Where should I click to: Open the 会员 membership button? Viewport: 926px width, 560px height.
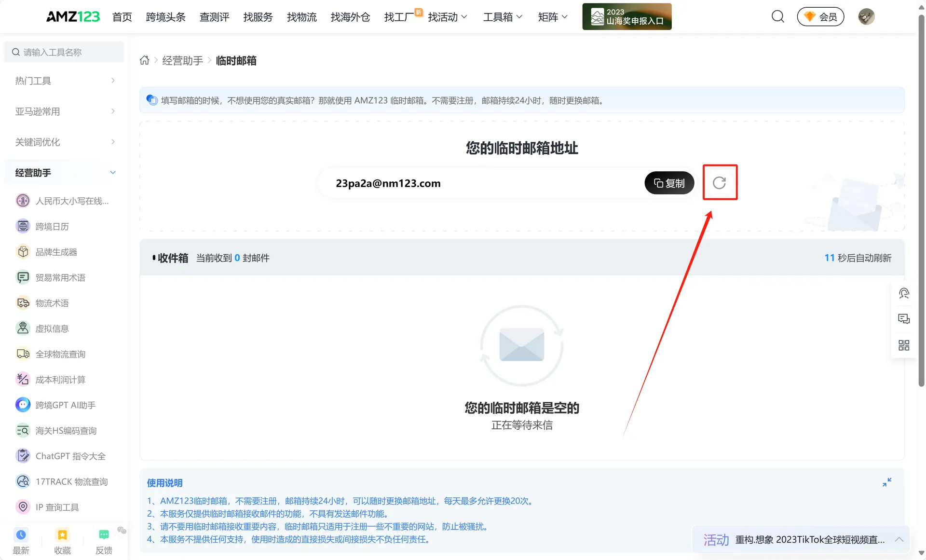tap(820, 17)
